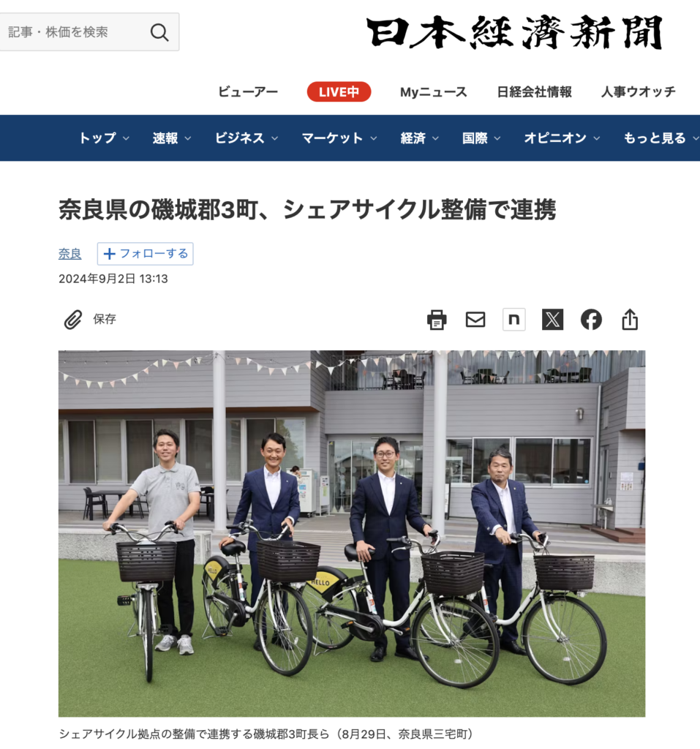Toggle フォローする for 奈良 topic
The width and height of the screenshot is (700, 749).
click(x=146, y=254)
